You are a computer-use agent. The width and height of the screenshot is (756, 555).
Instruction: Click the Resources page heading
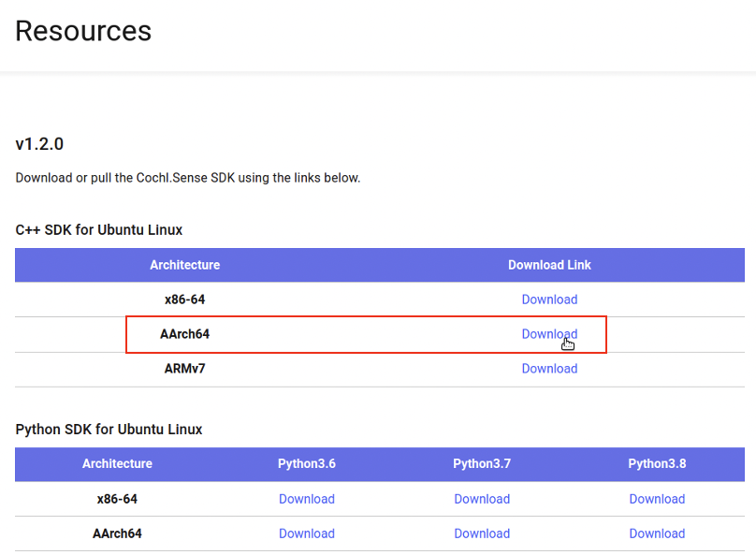(x=83, y=31)
